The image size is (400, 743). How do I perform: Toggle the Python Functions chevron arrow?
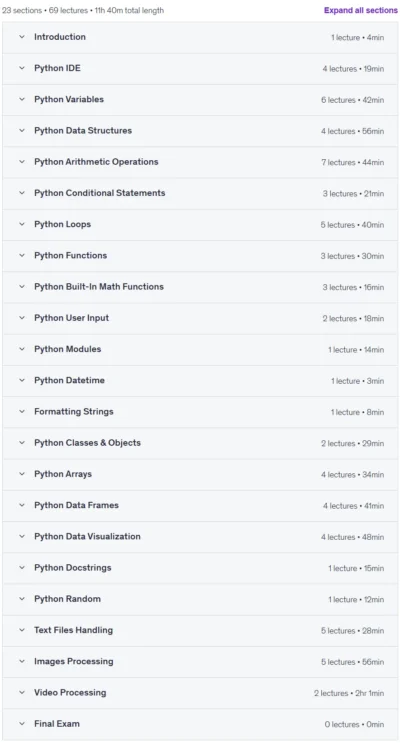pyautogui.click(x=22, y=255)
